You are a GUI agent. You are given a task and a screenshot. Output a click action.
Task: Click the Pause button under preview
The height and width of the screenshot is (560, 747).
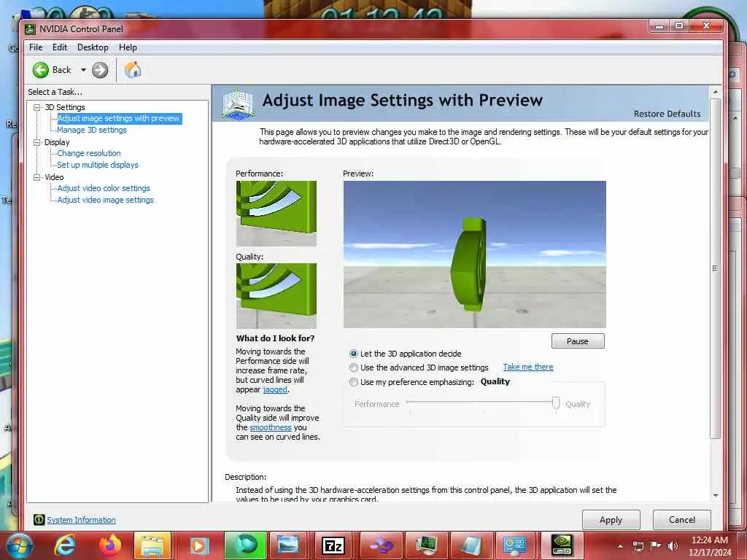(x=578, y=341)
